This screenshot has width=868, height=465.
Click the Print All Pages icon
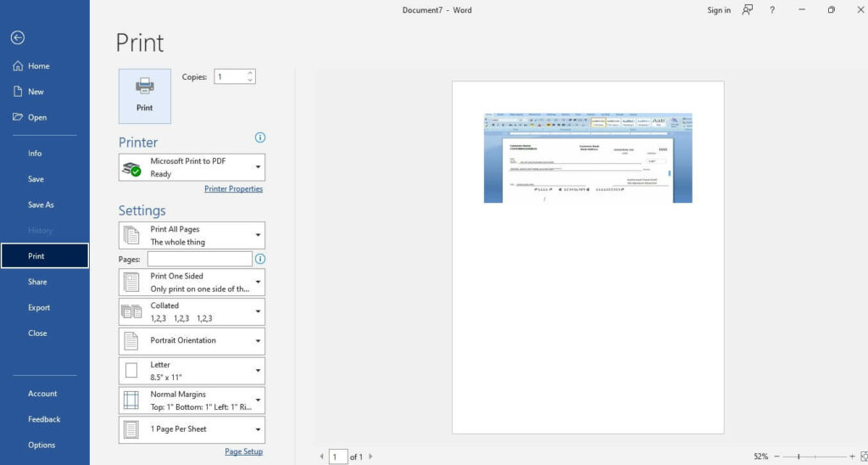pyautogui.click(x=131, y=236)
